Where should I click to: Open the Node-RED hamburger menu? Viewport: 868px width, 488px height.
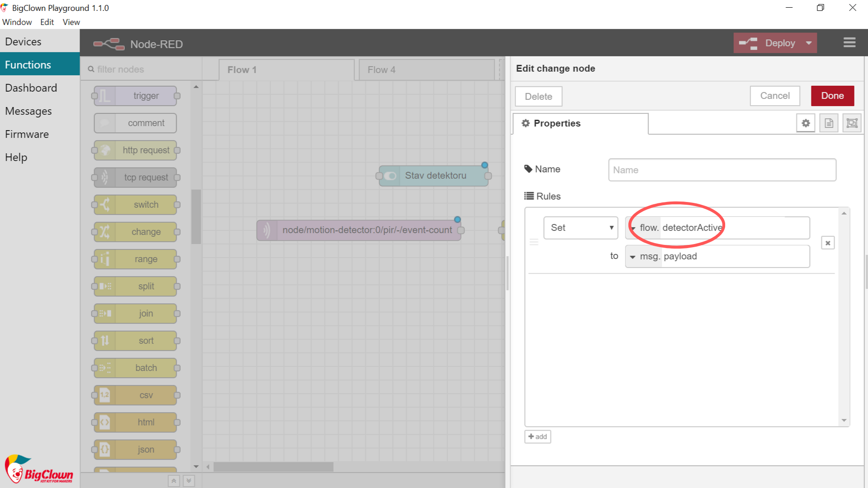tap(849, 42)
